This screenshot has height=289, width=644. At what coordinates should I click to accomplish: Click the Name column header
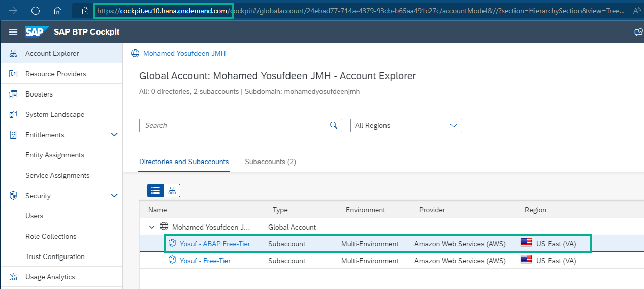157,210
